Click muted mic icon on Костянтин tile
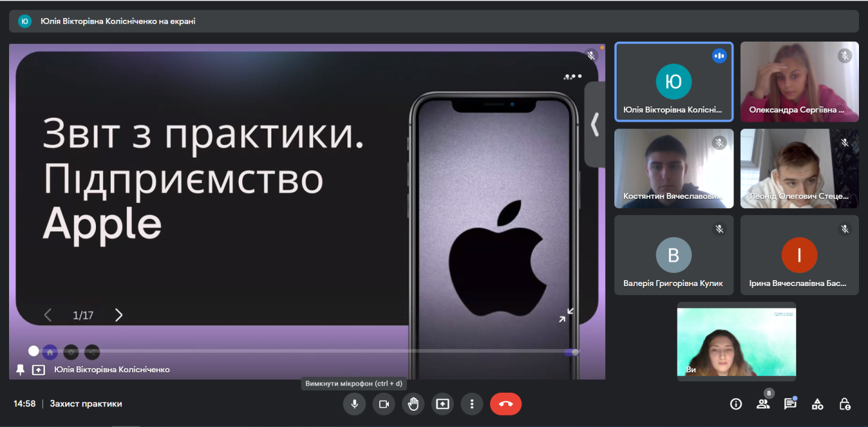868x427 pixels. click(719, 143)
